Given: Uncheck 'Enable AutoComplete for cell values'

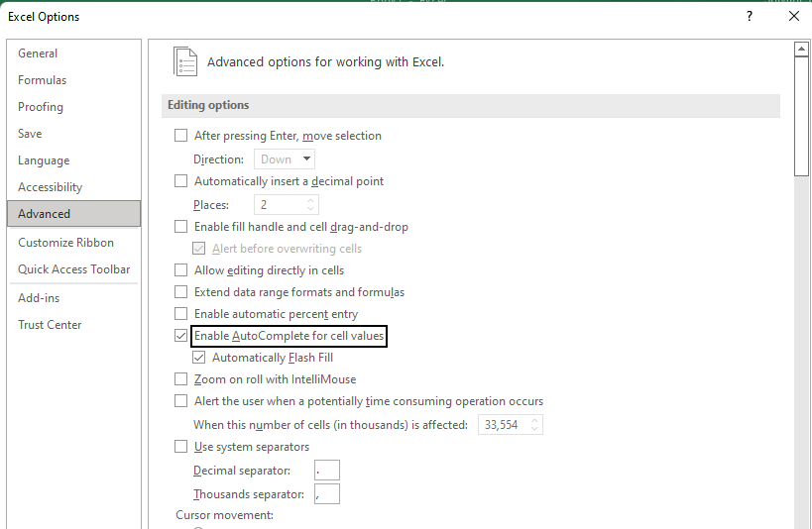Looking at the screenshot, I should point(180,336).
